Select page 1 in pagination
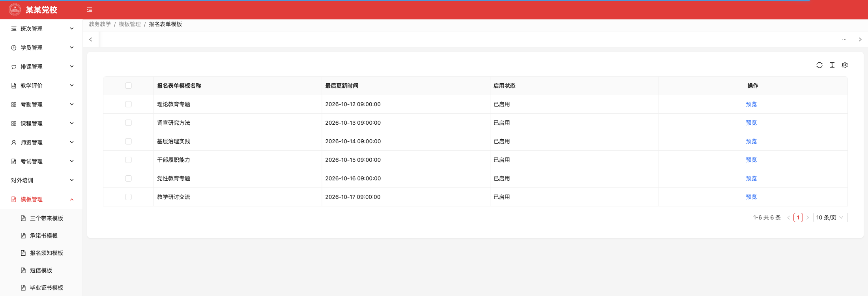The width and height of the screenshot is (868, 296). [x=798, y=217]
